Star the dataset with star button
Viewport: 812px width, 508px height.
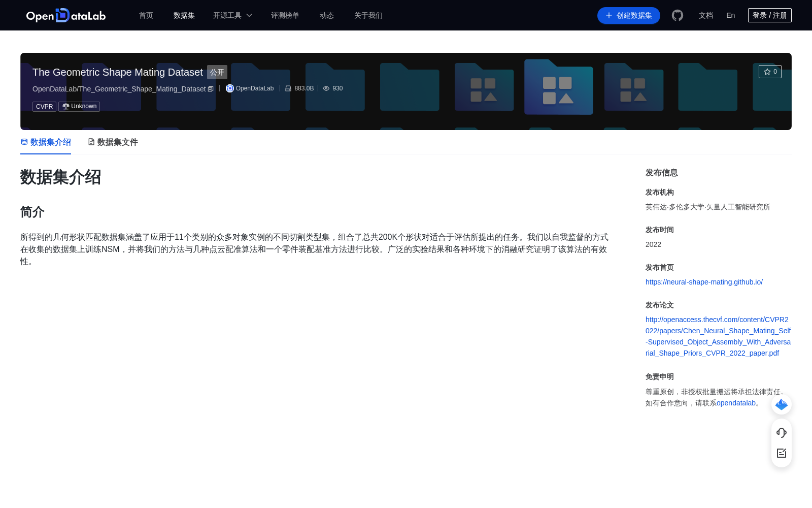click(770, 72)
